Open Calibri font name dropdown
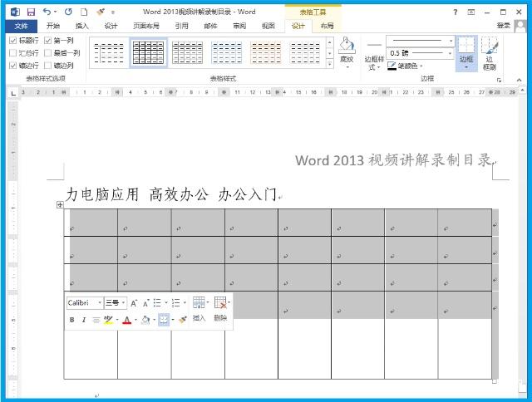Image resolution: width=532 pixels, height=402 pixels. [100, 302]
